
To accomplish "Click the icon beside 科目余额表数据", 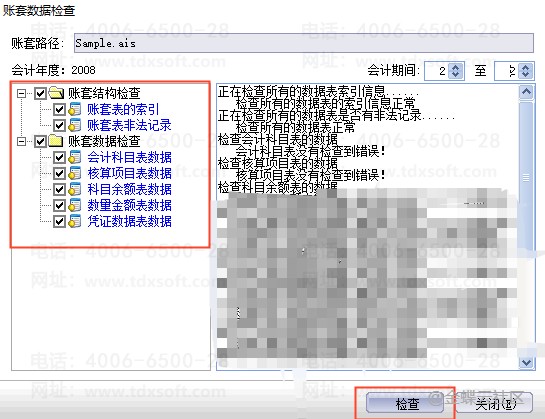I will (x=75, y=189).
